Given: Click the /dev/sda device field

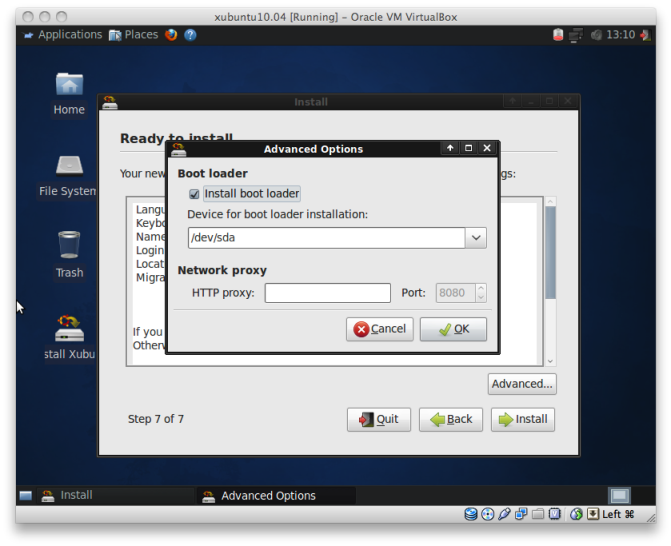Looking at the screenshot, I should click(327, 238).
